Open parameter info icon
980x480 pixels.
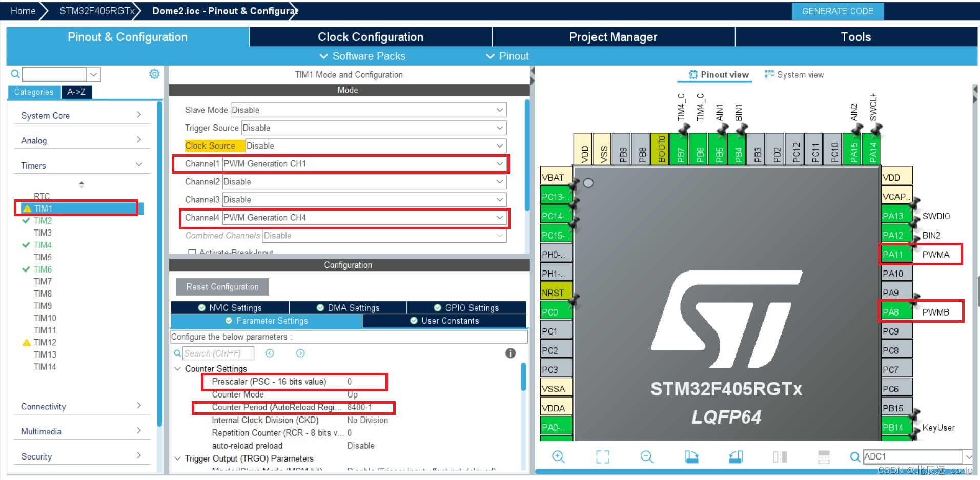(511, 353)
